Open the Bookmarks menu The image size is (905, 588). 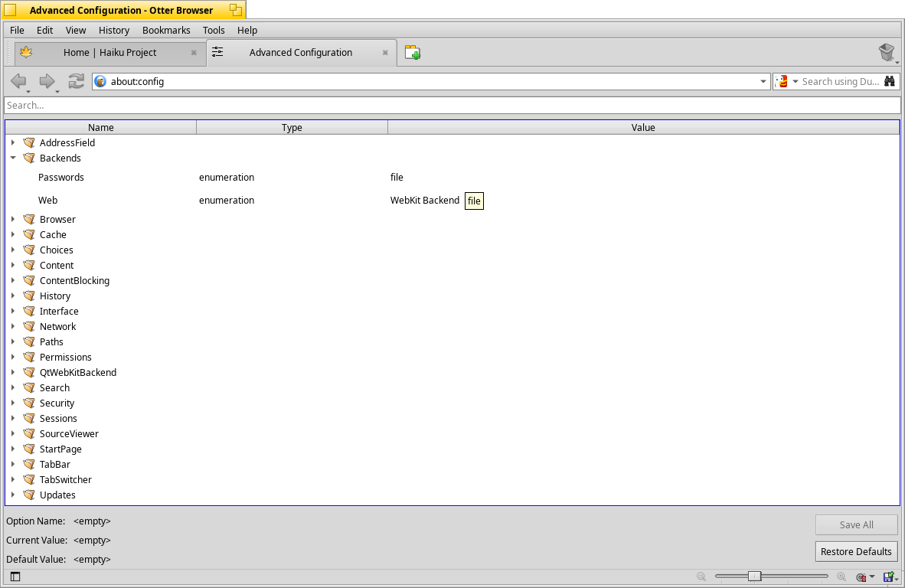(x=166, y=30)
